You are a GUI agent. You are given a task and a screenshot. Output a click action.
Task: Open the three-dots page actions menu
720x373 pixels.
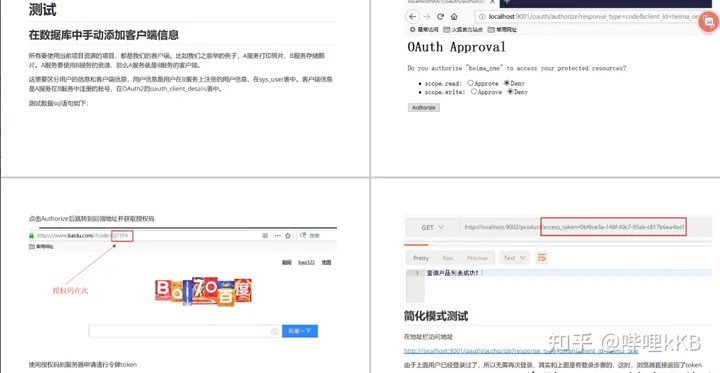pyautogui.click(x=277, y=236)
